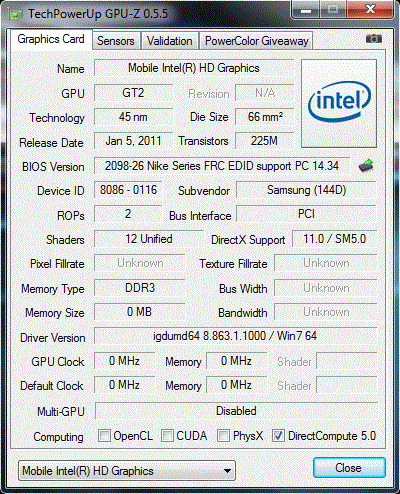
Task: Click the Shaders field 12 Unified
Action: coord(149,239)
